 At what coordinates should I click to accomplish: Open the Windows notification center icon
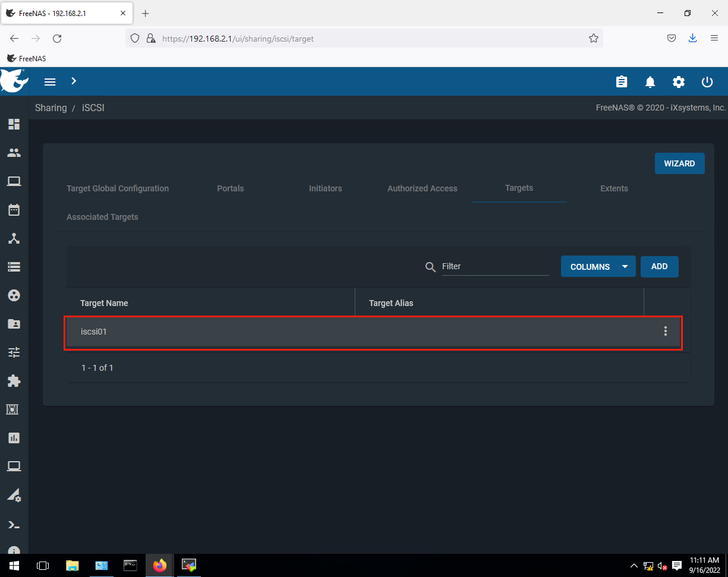(x=676, y=566)
